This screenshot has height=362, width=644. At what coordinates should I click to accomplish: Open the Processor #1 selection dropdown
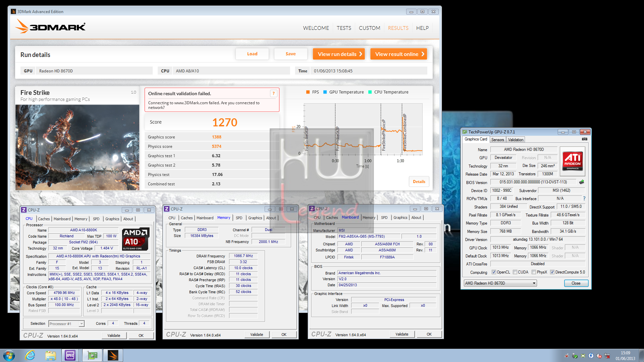[66, 324]
